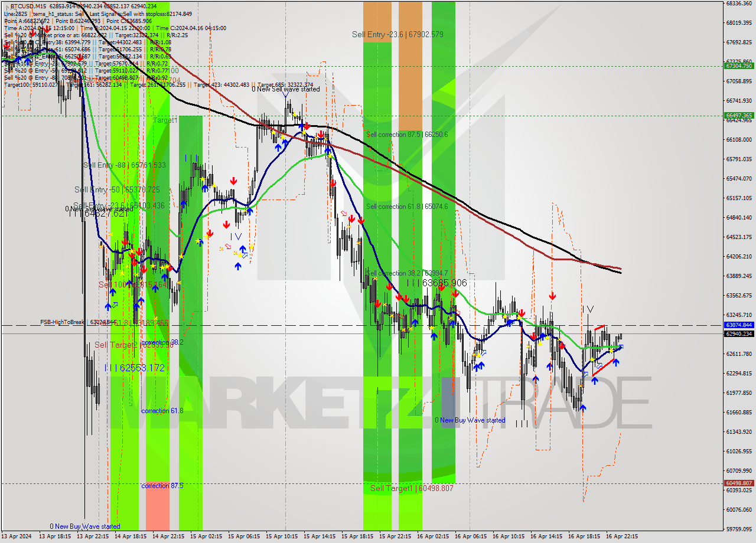Click the current price tag 62940.234
This screenshot has width=756, height=543.
click(x=738, y=333)
